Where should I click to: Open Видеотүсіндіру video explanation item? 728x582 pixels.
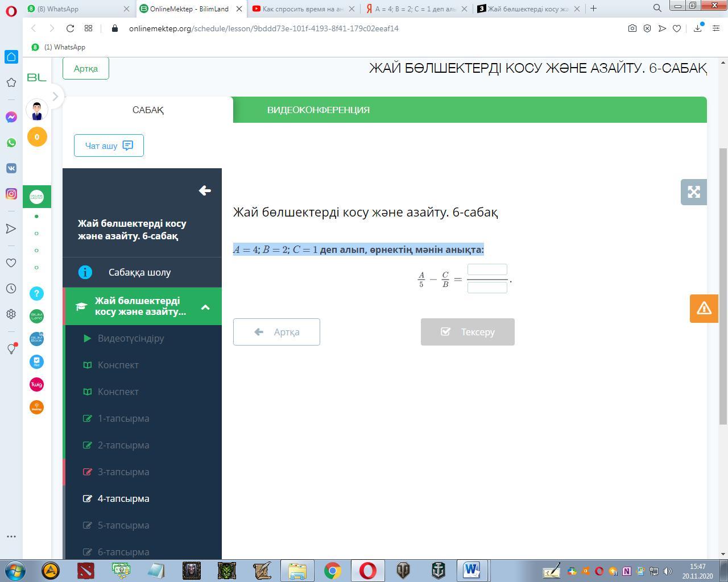pos(130,338)
